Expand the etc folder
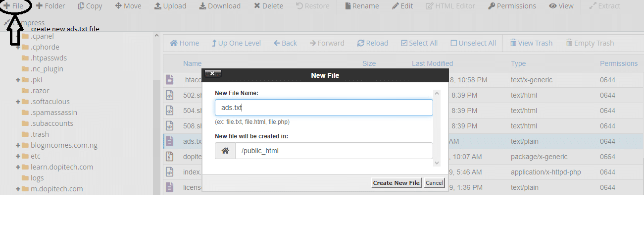This screenshot has height=228, width=644. (18, 156)
